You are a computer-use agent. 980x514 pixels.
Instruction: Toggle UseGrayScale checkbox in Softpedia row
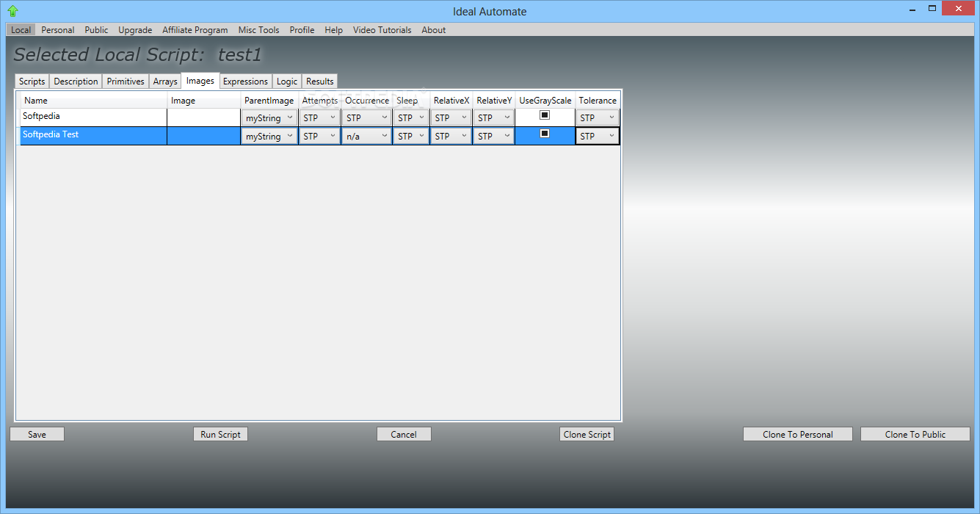545,115
